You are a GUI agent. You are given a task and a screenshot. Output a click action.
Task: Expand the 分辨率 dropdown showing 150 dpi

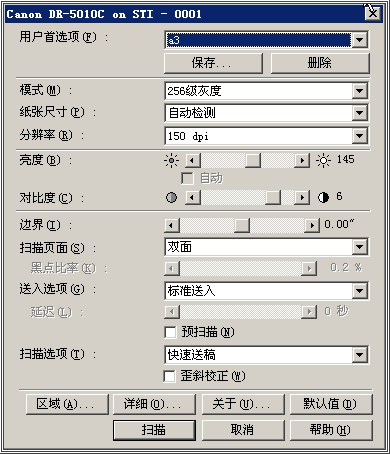267,136
